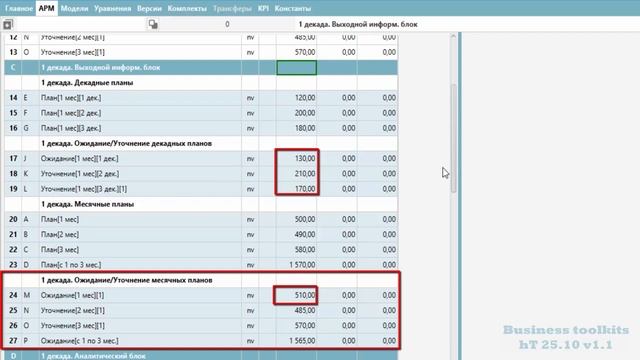Select row 'План[2 мес]'
Image resolution: width=640 pixels, height=360 pixels.
click(201, 235)
